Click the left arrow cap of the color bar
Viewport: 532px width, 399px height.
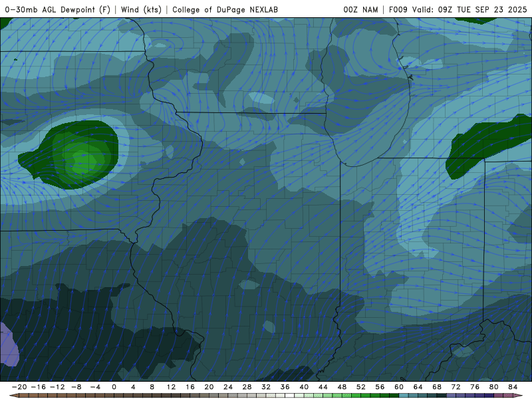coord(13,396)
